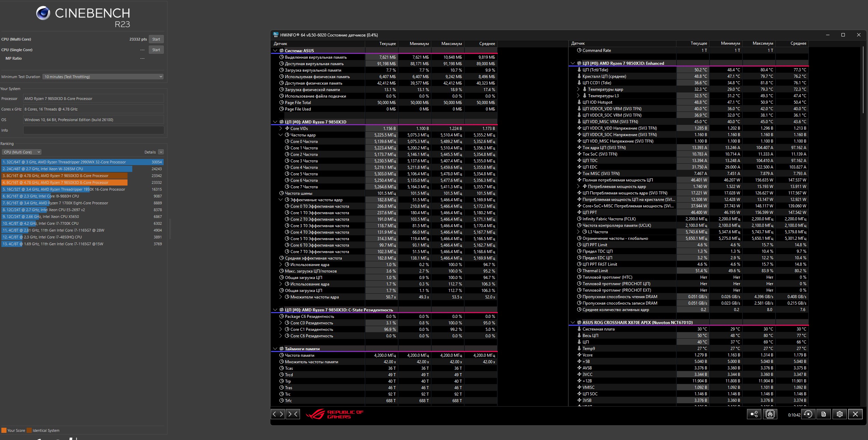The height and width of the screenshot is (440, 868).
Task: Expand the Core C1 Резидентность row
Action: point(281,329)
